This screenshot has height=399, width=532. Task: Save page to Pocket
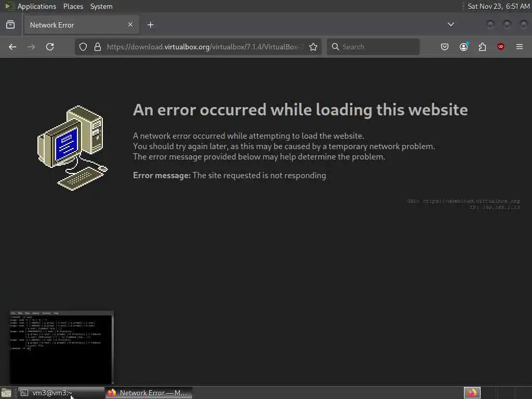445,47
